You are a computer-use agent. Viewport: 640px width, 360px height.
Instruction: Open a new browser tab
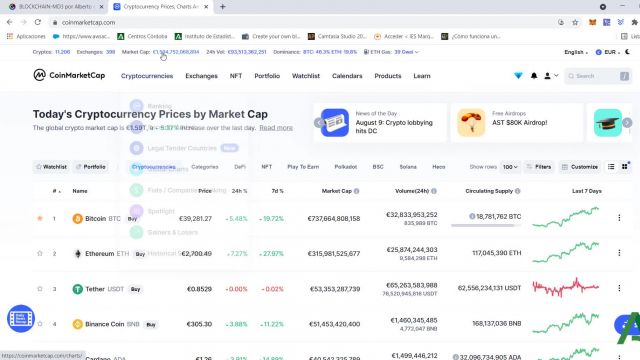[x=222, y=7]
